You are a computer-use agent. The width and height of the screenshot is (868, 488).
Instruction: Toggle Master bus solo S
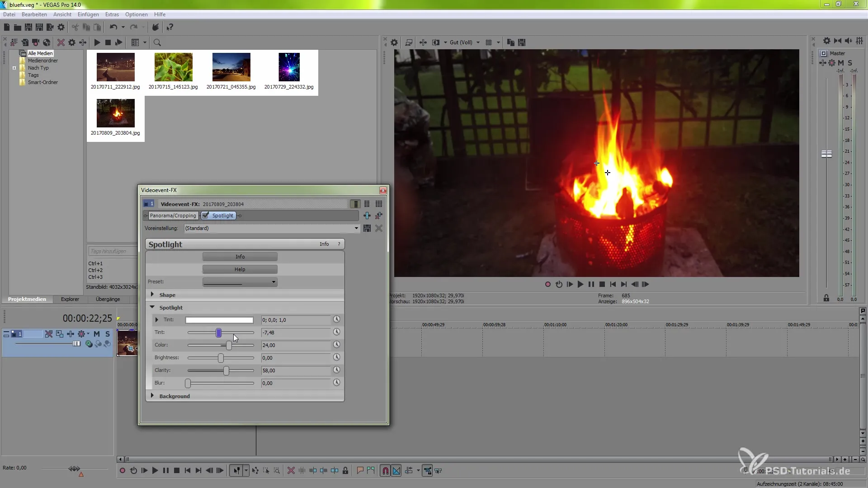850,63
